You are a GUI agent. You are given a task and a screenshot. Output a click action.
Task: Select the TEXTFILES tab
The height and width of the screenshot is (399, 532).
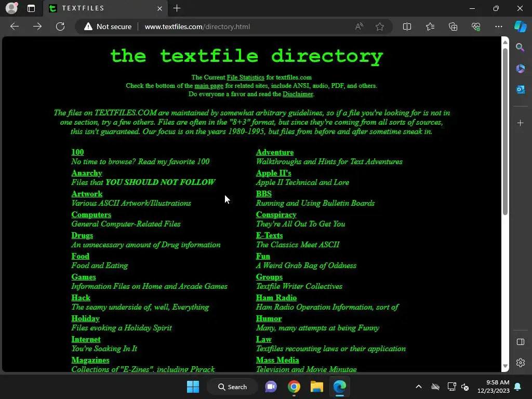pos(105,8)
